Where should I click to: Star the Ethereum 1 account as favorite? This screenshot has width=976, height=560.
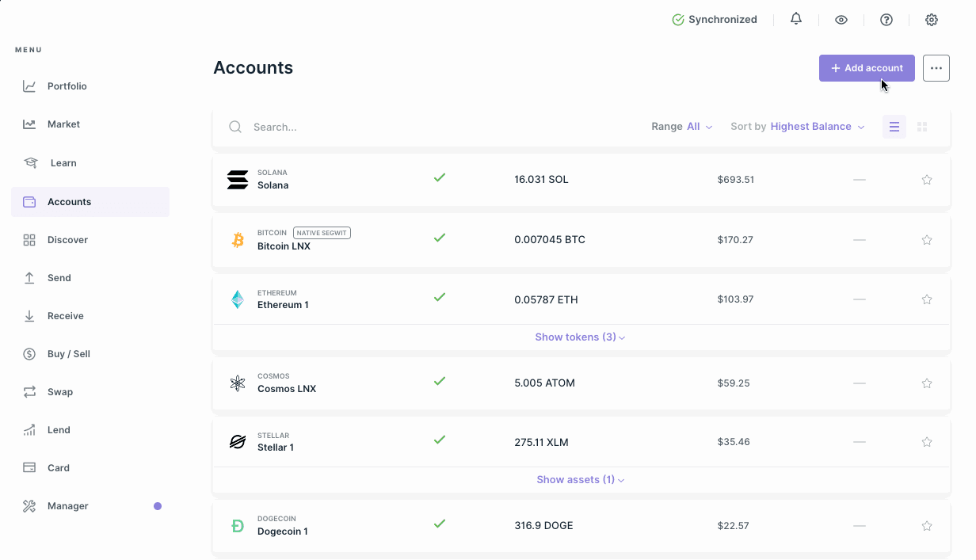point(927,299)
